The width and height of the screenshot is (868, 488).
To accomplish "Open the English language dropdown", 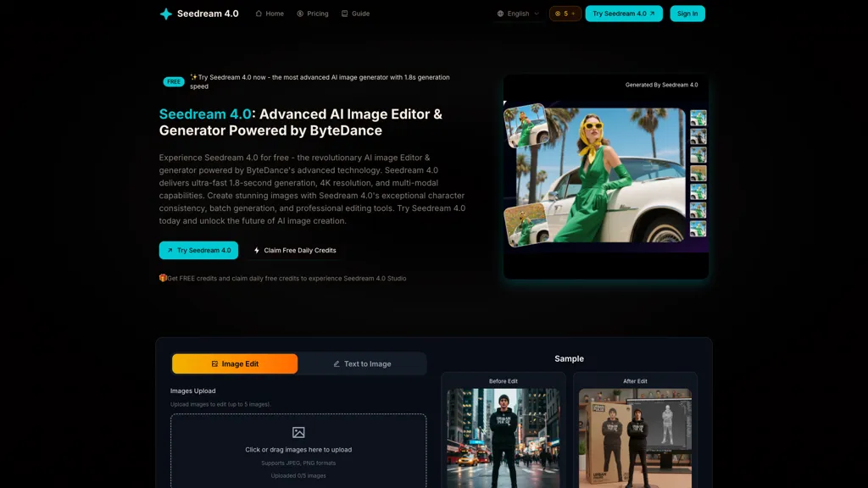I will [517, 14].
